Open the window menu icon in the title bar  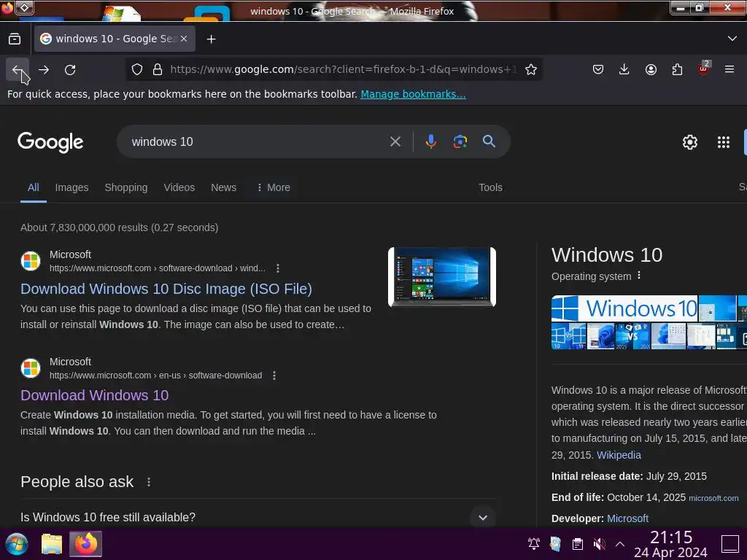pyautogui.click(x=7, y=7)
